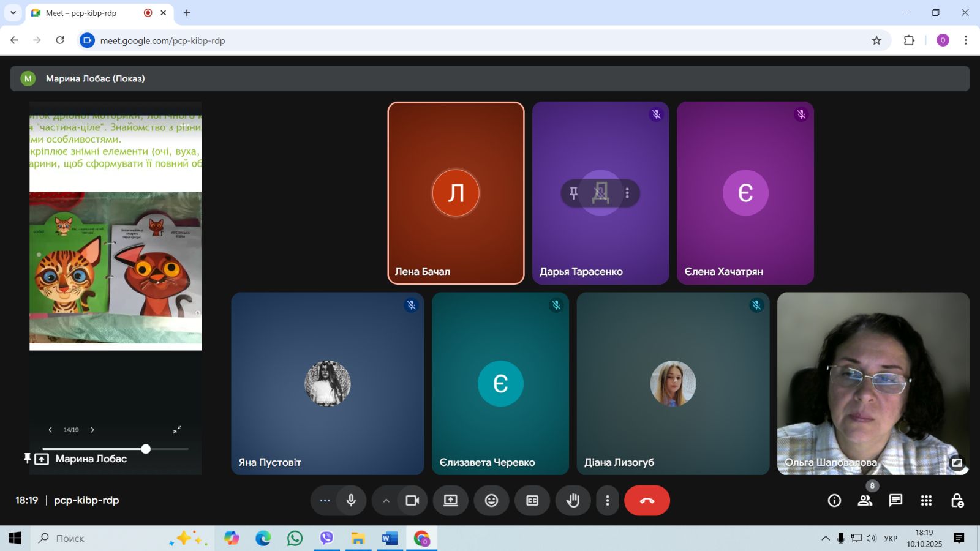The width and height of the screenshot is (980, 551).
Task: Show the participants list
Action: click(x=865, y=501)
